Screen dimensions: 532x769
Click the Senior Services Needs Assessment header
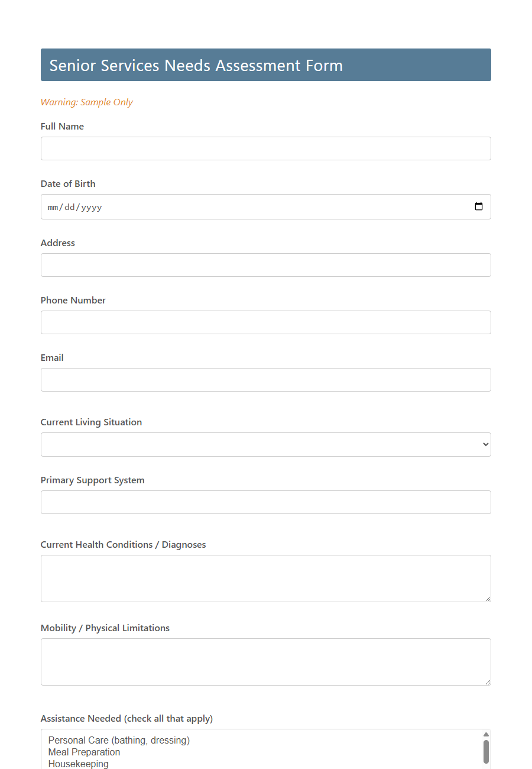196,65
